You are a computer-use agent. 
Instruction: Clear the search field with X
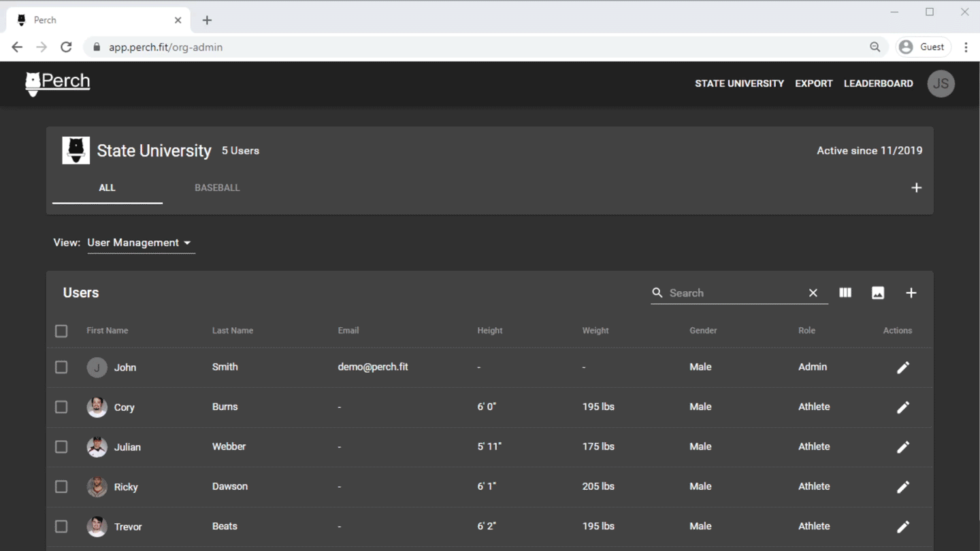pos(813,293)
